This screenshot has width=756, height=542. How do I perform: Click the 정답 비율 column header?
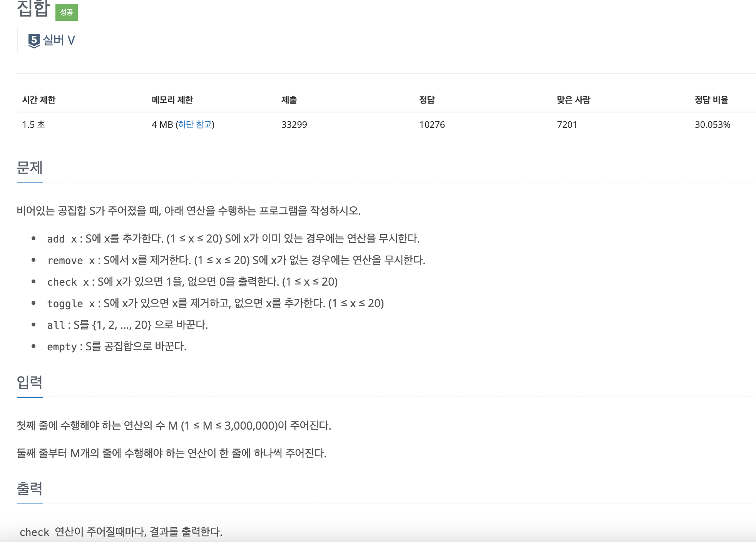click(711, 100)
